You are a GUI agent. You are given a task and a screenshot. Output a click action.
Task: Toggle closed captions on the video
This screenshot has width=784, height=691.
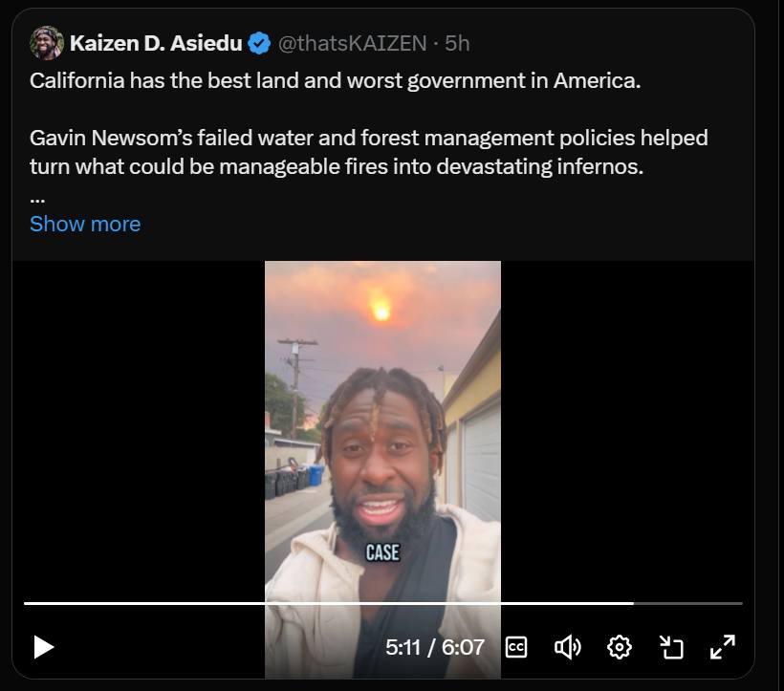(515, 647)
